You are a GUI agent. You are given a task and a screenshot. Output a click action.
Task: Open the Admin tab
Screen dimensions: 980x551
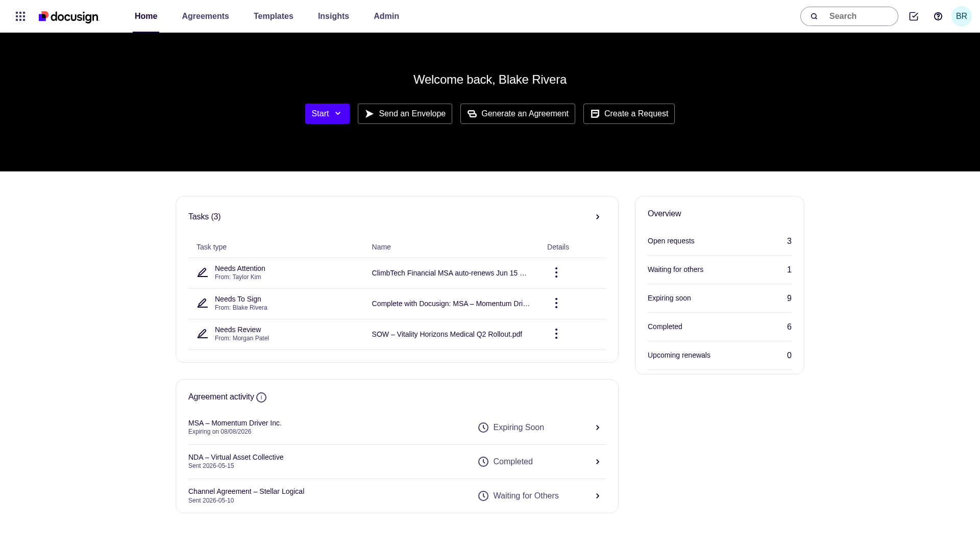pos(386,16)
